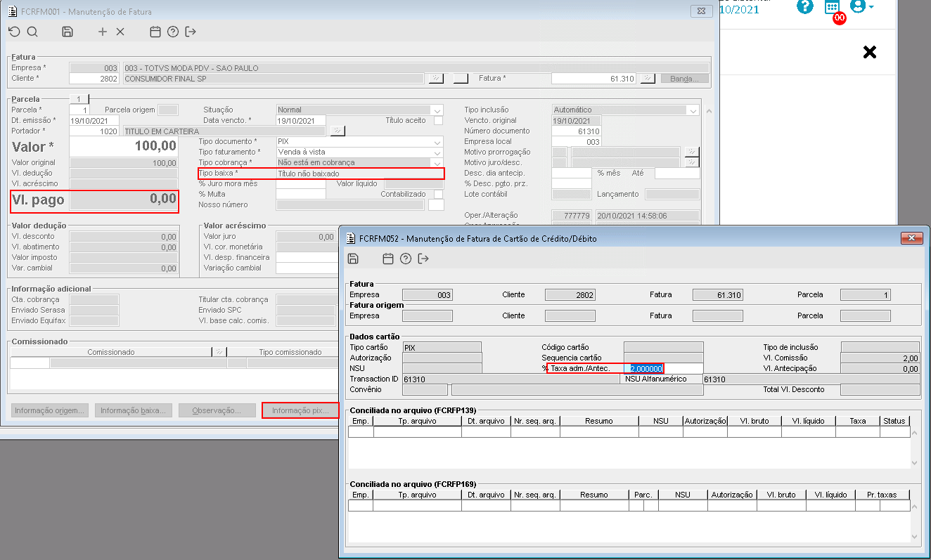This screenshot has height=560, width=931.
Task: Toggle the Título aceito checkbox
Action: pyautogui.click(x=438, y=120)
